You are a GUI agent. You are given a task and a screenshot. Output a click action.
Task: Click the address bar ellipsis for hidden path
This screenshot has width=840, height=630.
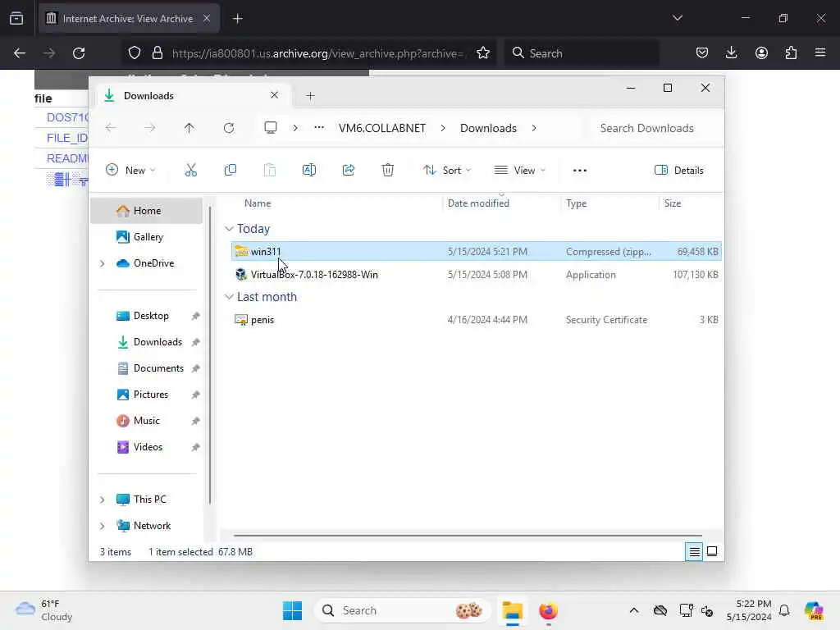click(319, 127)
